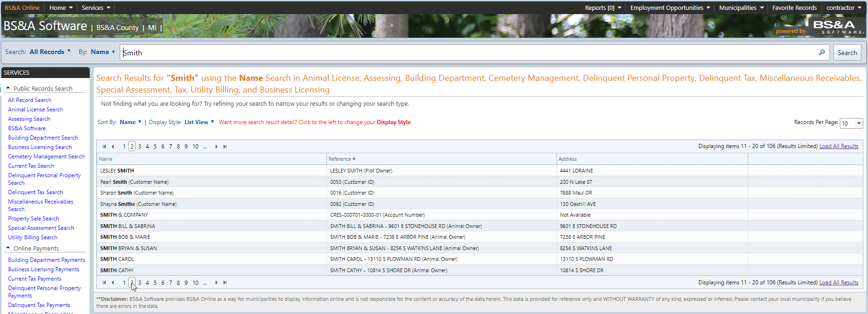Go to first page using top pager

coord(104,147)
